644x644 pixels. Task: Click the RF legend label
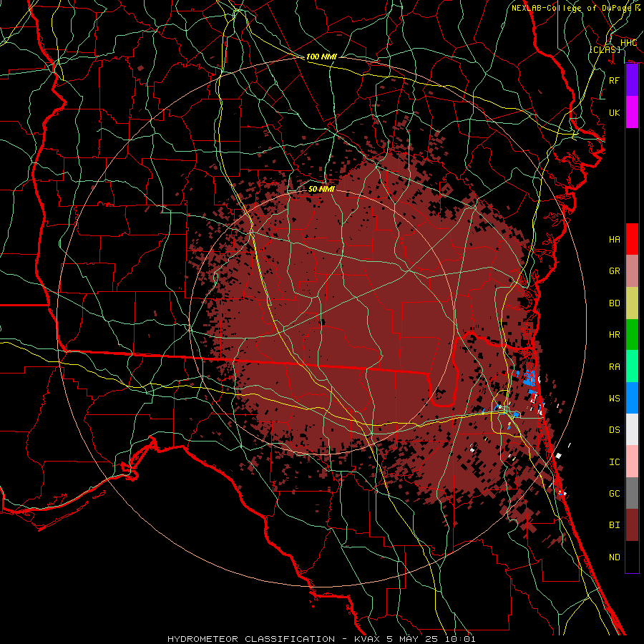[x=615, y=80]
